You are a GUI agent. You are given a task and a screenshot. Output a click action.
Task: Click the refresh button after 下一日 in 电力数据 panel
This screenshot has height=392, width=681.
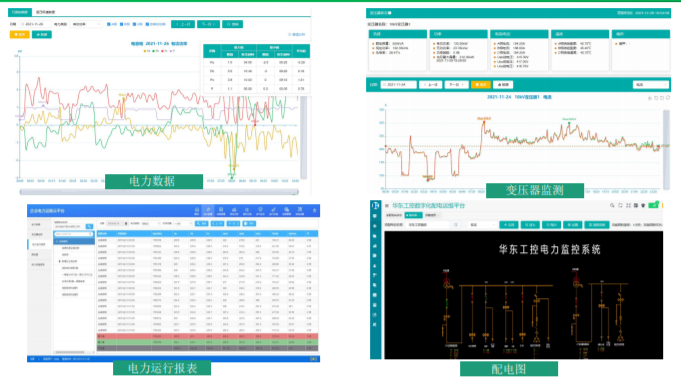click(232, 24)
